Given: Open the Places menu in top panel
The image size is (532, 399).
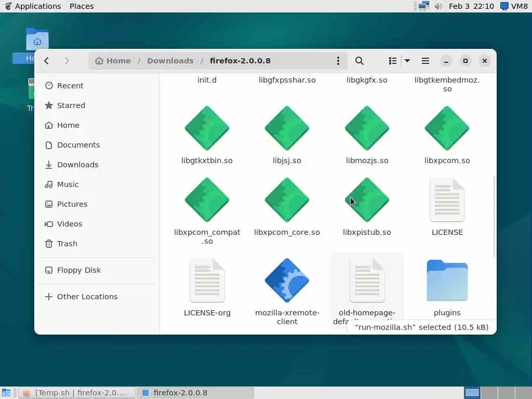Looking at the screenshot, I should click(82, 6).
